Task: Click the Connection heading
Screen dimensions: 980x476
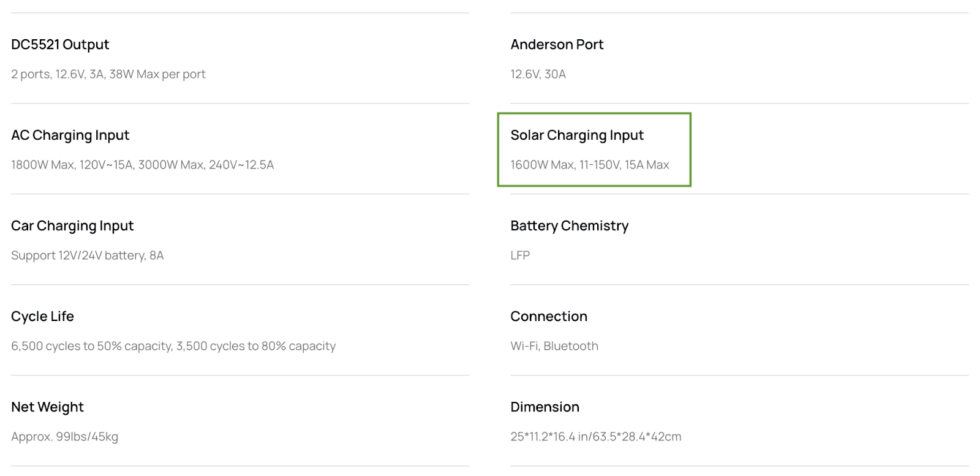Action: pyautogui.click(x=549, y=317)
